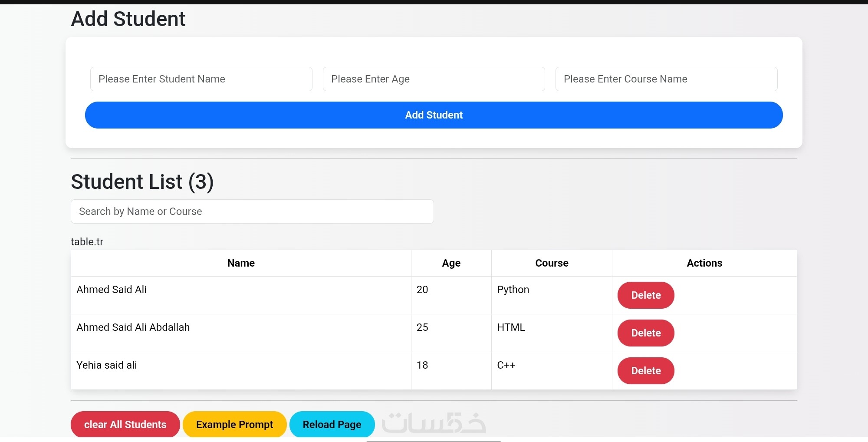The height and width of the screenshot is (442, 868).
Task: Click the Course column header
Action: click(552, 263)
